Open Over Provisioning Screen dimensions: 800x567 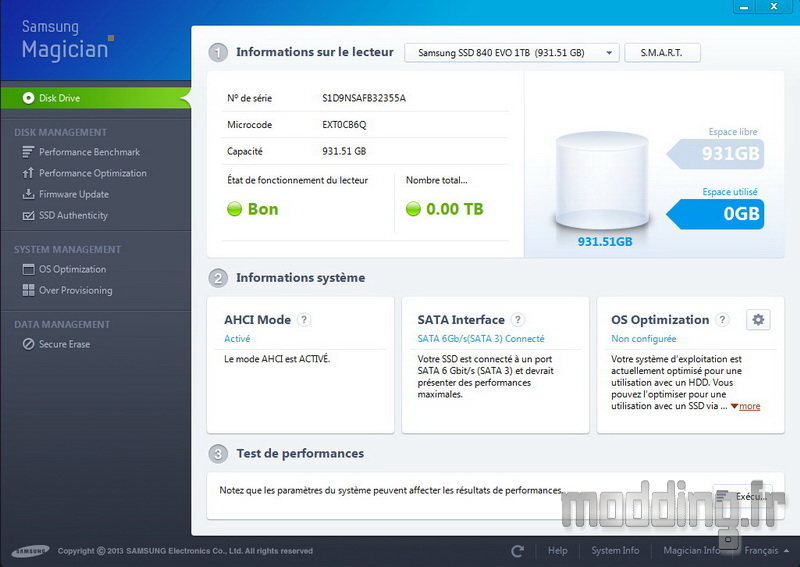(x=76, y=290)
